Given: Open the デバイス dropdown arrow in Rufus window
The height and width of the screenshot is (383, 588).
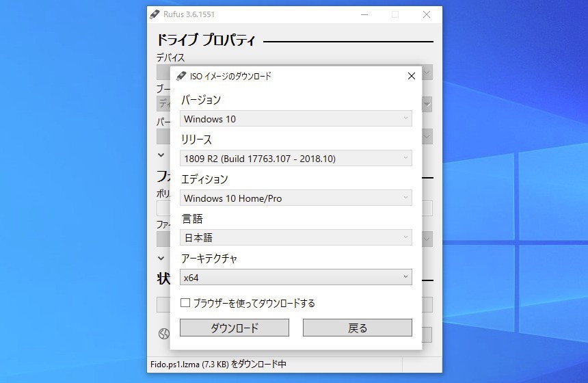Looking at the screenshot, I should [x=427, y=72].
